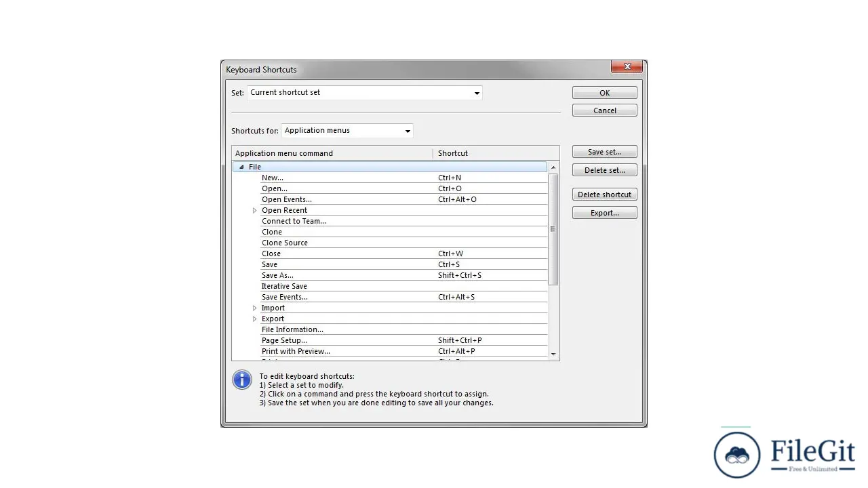The image size is (868, 488).
Task: Click the Application menu command column header
Action: coord(332,153)
